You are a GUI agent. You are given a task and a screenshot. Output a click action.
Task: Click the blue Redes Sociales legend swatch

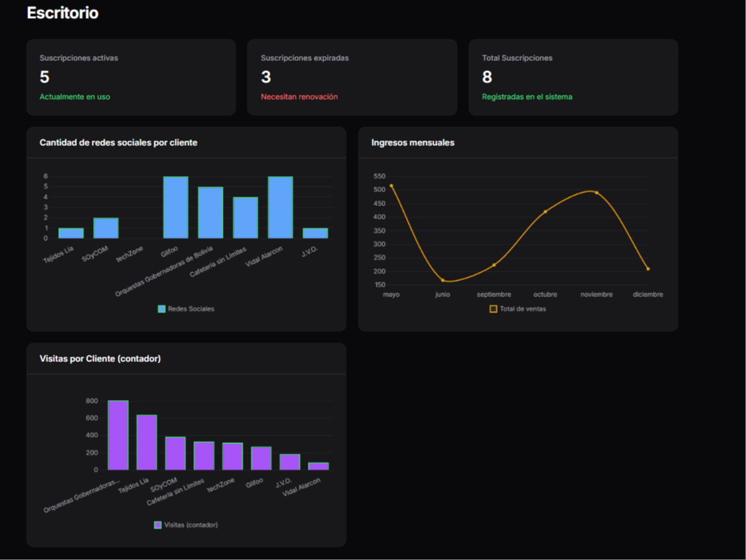(161, 309)
